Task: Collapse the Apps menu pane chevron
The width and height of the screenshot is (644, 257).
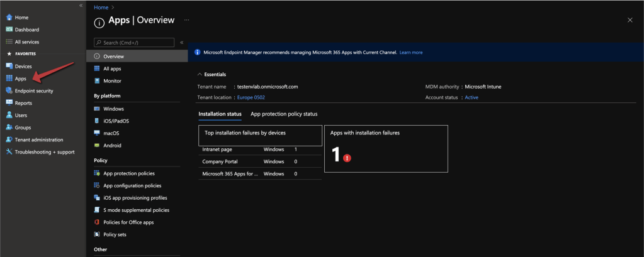Action: [x=182, y=43]
